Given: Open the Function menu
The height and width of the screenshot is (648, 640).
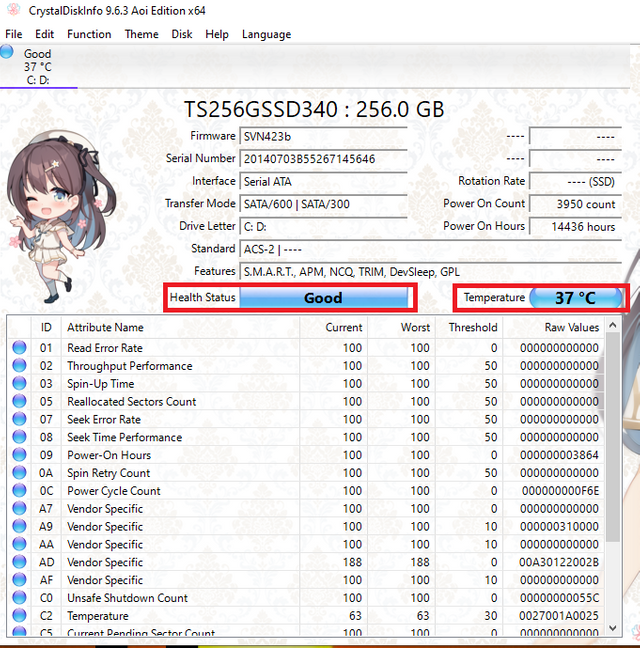Looking at the screenshot, I should 89,34.
